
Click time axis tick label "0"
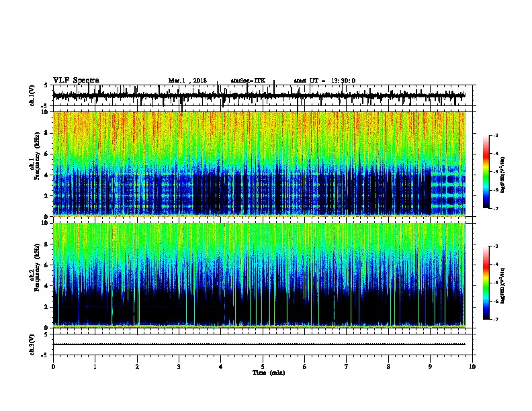pyautogui.click(x=53, y=366)
